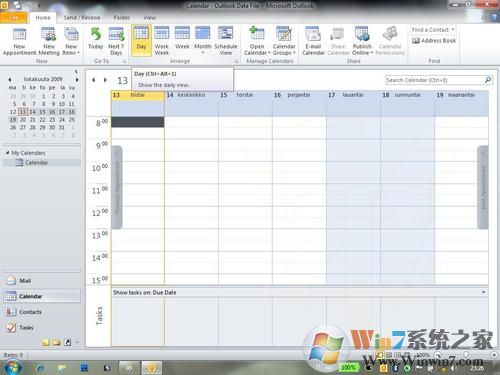Collapse the My Calendars group
The image size is (500, 375).
click(x=7, y=153)
